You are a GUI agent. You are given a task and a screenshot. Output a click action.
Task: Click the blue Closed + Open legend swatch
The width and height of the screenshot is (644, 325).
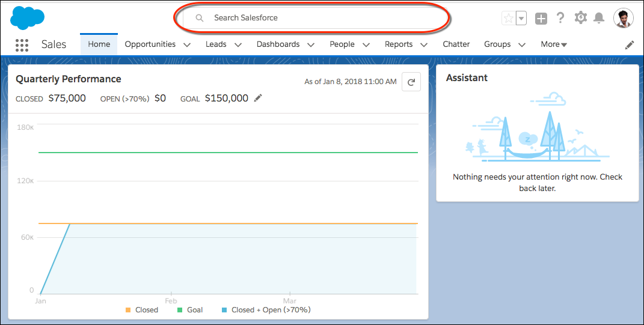click(224, 310)
